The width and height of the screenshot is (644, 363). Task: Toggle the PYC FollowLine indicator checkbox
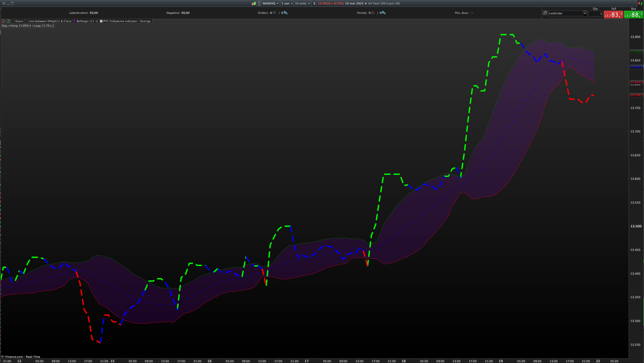coord(101,21)
